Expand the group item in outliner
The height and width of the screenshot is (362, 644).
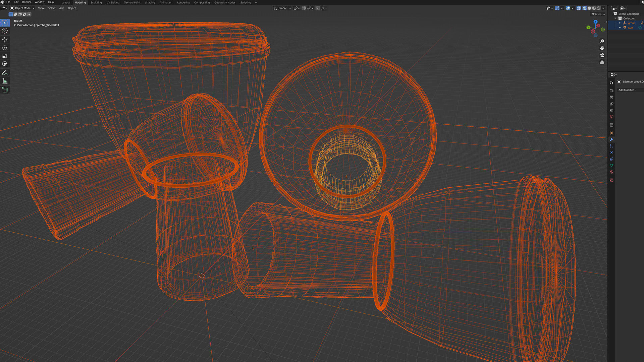pyautogui.click(x=620, y=23)
